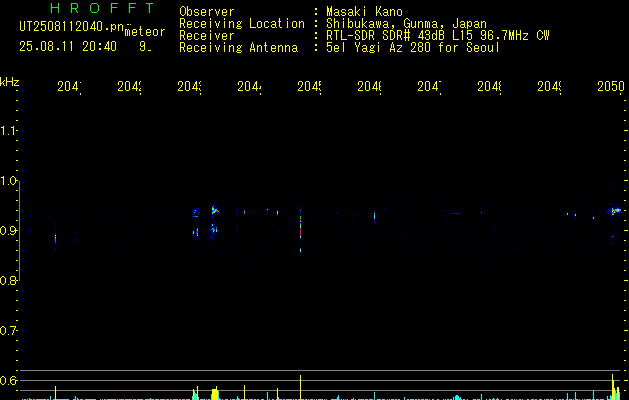This screenshot has width=629, height=400.
Task: Select the Receiving Antenna label
Action: pos(239,48)
